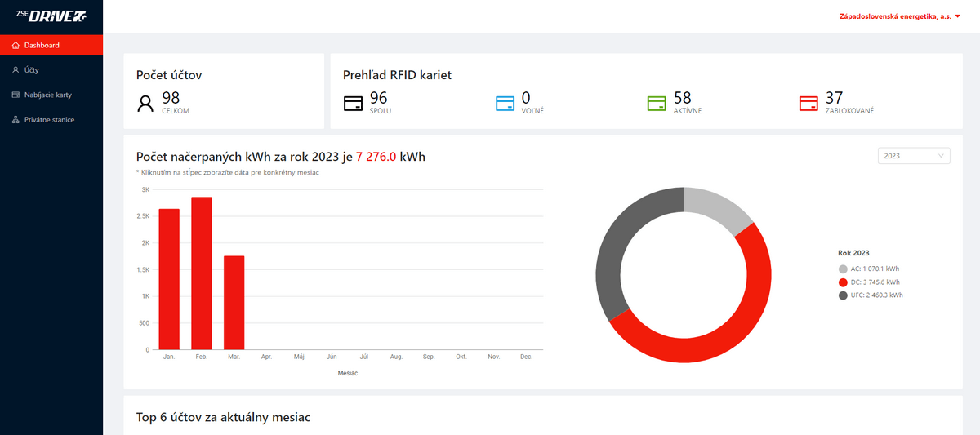Click the red card icon for Zablokované
The image size is (980, 435).
point(809,104)
